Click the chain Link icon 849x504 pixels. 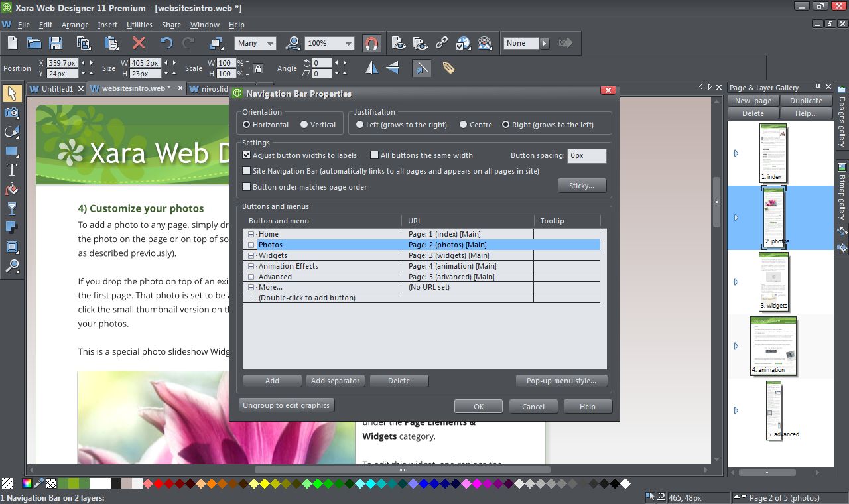pos(442,43)
